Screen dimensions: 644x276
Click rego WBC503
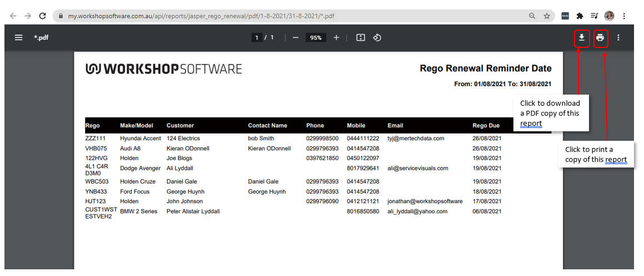coord(97,181)
